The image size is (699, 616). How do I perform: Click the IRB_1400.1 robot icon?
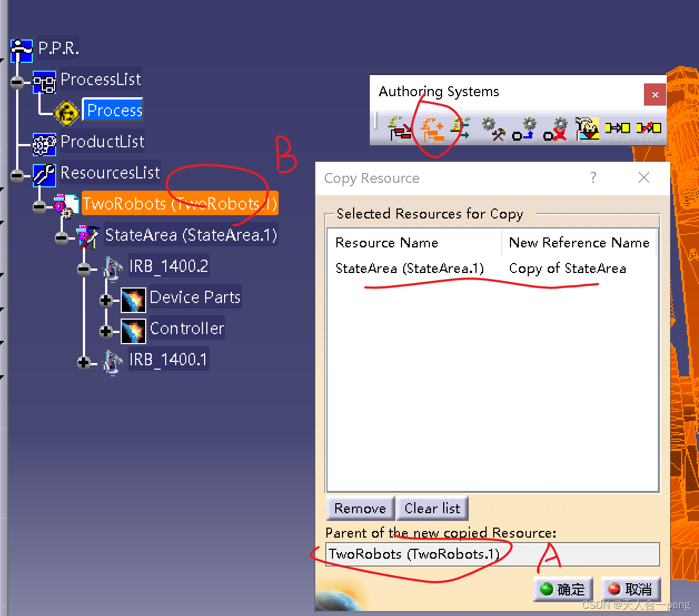(113, 362)
